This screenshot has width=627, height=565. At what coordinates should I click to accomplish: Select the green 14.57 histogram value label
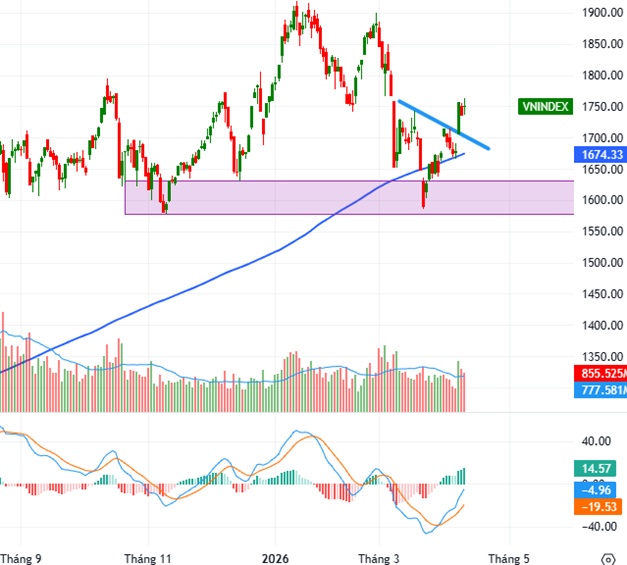pos(600,468)
